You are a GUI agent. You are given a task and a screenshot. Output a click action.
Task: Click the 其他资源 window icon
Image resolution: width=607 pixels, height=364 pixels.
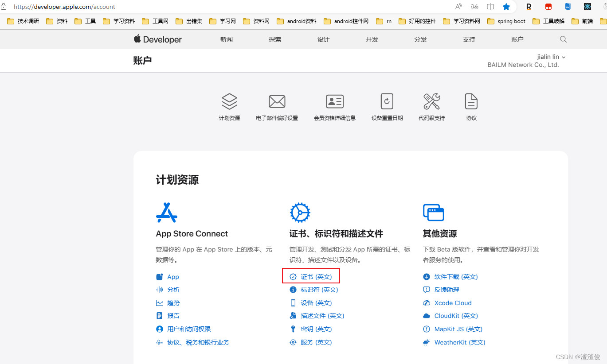point(434,213)
